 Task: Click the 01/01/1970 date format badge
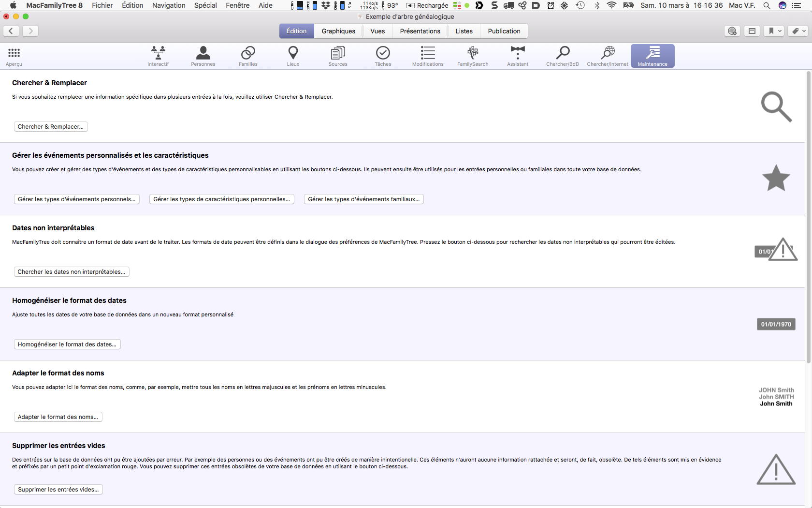coord(776,324)
